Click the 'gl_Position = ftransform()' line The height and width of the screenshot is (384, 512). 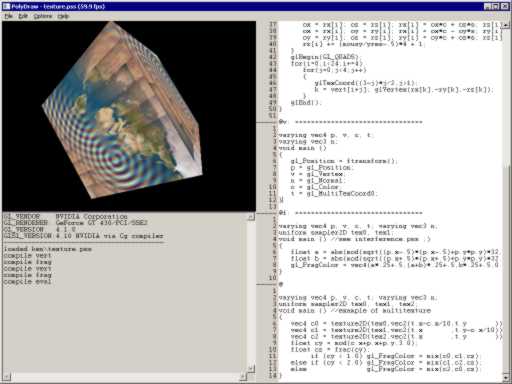tap(344, 161)
